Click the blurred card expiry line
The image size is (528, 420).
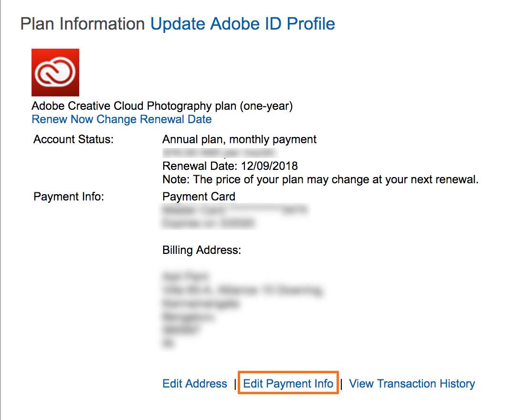(x=209, y=223)
